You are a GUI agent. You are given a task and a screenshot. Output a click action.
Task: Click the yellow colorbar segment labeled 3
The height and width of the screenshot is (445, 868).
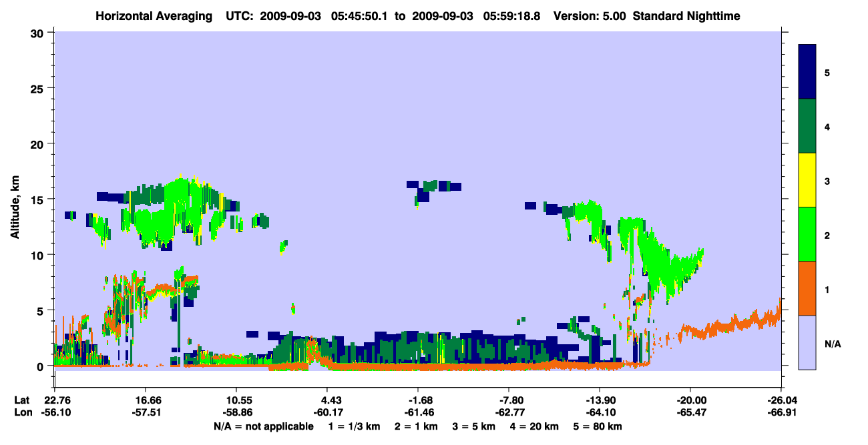pos(807,180)
